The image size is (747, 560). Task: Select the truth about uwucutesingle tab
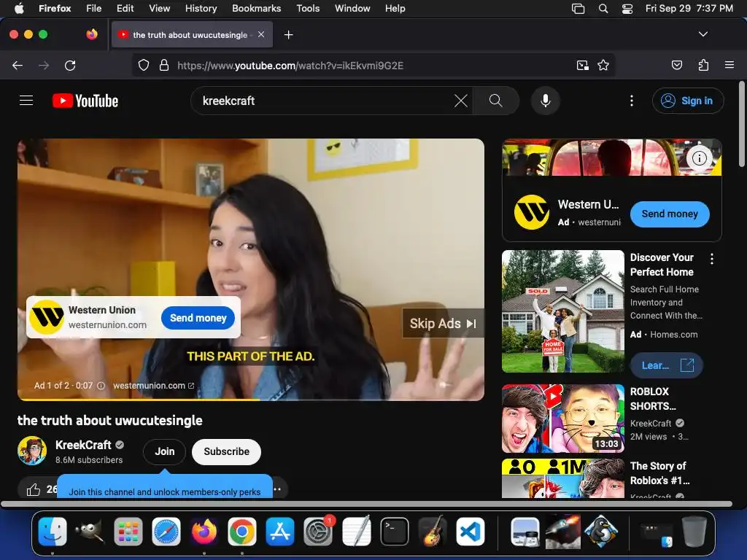[190, 35]
